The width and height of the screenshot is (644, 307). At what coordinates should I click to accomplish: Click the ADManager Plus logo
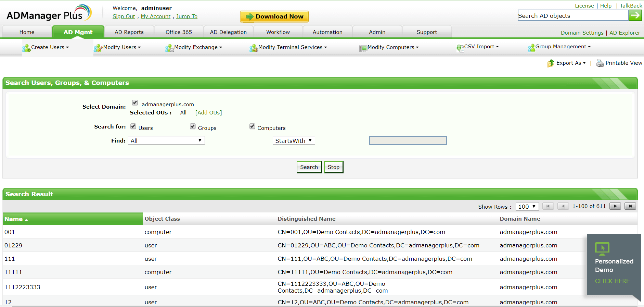click(49, 13)
